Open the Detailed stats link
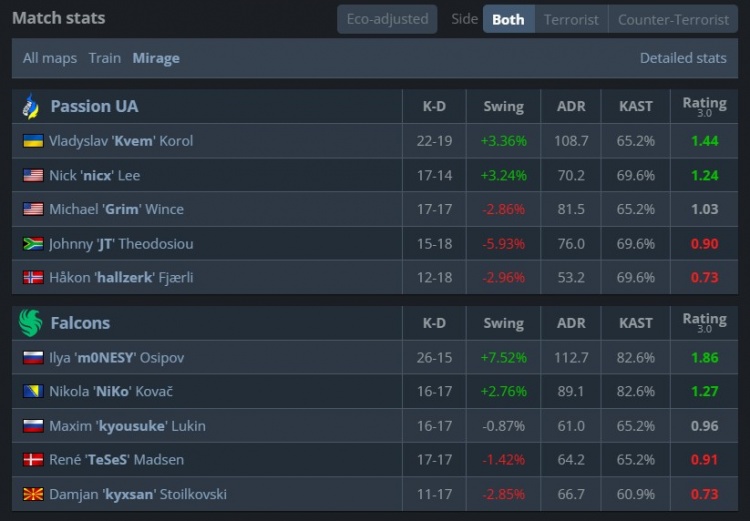The image size is (750, 521). [x=683, y=58]
